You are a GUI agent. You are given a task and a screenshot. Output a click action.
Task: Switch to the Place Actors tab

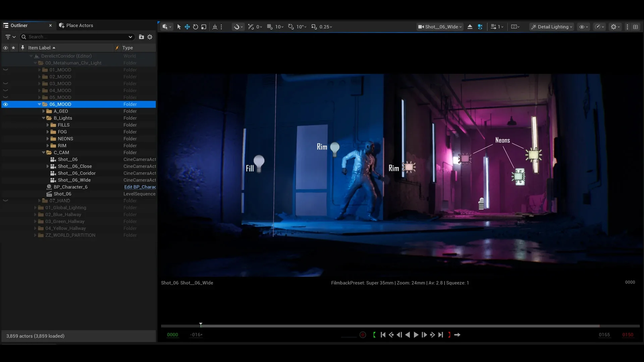(x=76, y=25)
